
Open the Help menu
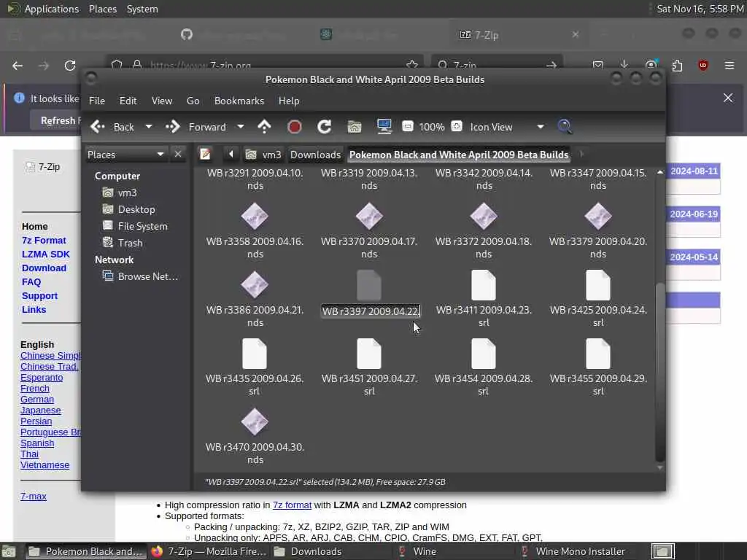pos(289,101)
